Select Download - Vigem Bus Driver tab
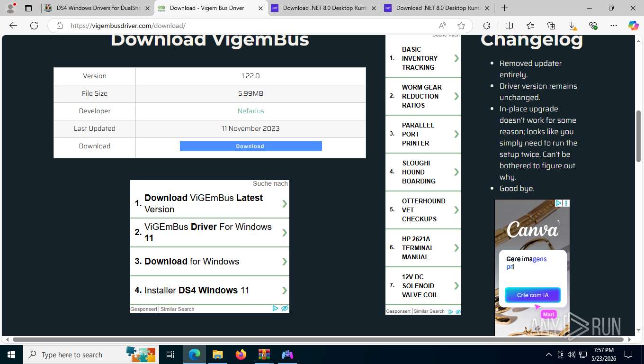Screen dimensions: 644x364 tap(211, 8)
